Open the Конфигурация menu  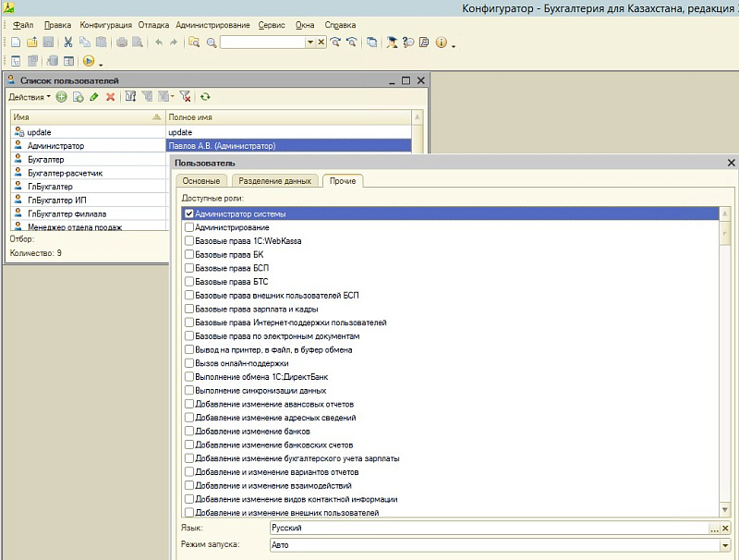coord(105,24)
